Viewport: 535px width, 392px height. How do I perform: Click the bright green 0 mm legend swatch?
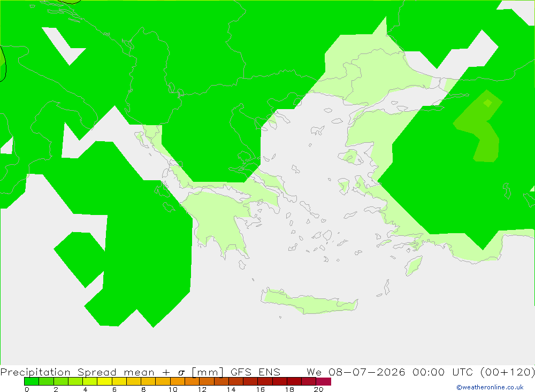(32, 381)
